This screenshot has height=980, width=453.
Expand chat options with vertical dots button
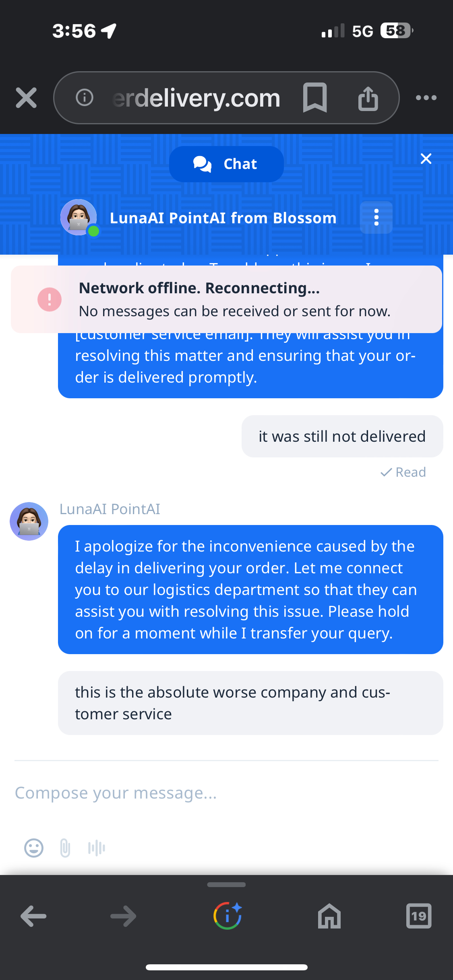pyautogui.click(x=376, y=218)
